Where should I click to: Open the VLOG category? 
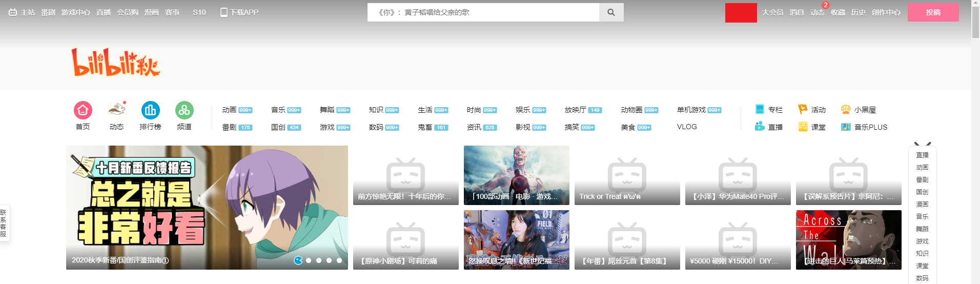[687, 127]
